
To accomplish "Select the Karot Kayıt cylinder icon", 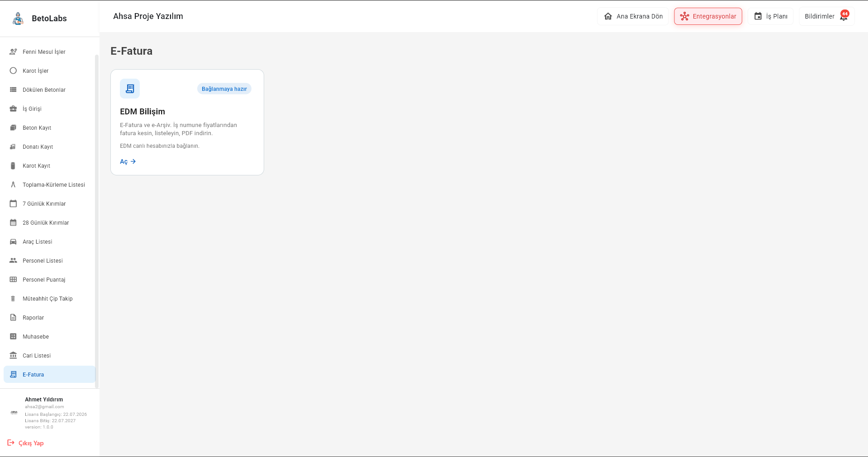I will pos(13,165).
